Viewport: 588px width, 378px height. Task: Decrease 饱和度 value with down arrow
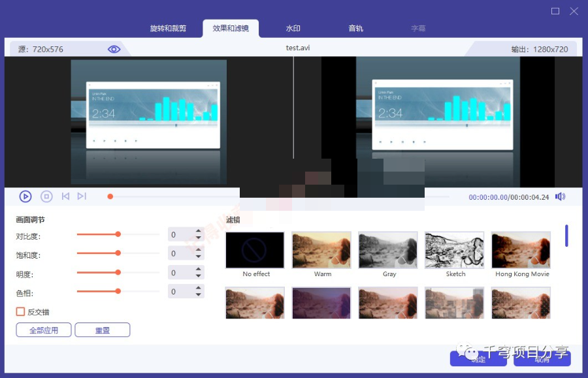[199, 257]
